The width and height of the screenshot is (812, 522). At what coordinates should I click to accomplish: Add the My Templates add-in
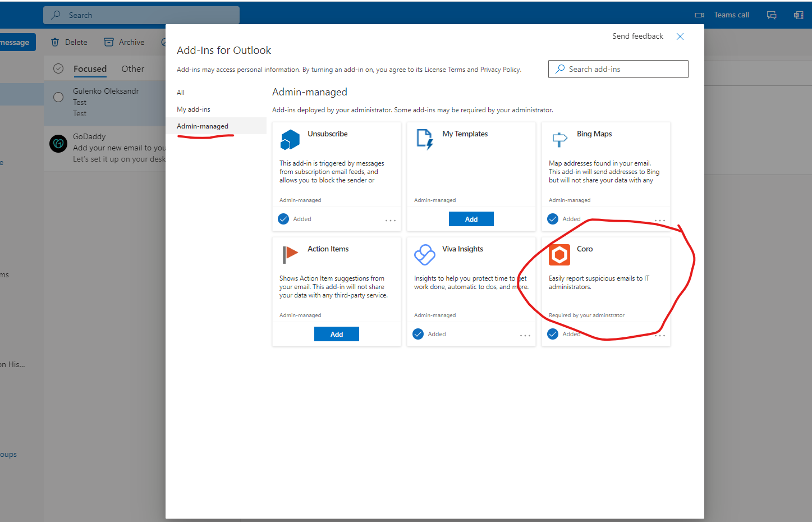471,219
